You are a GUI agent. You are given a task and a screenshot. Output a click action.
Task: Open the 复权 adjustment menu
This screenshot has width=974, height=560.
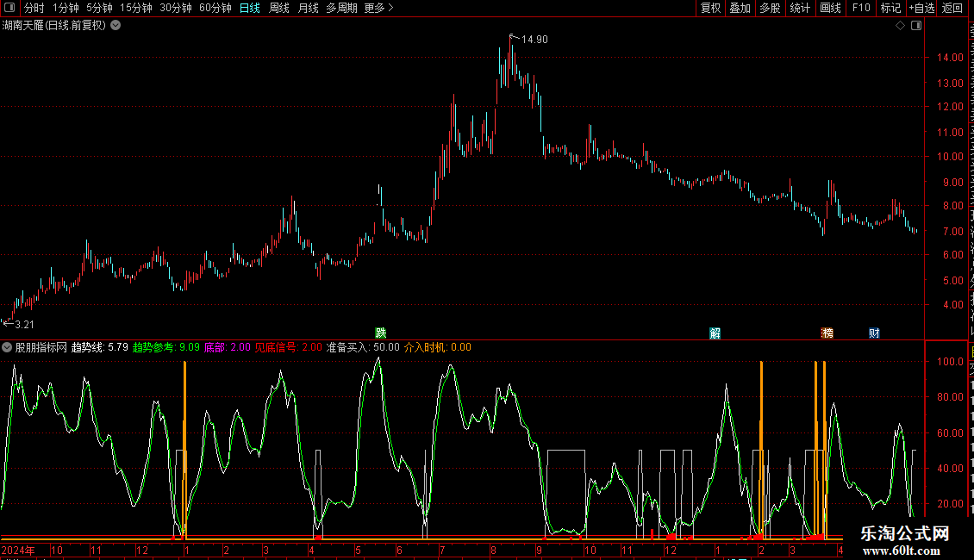point(710,8)
